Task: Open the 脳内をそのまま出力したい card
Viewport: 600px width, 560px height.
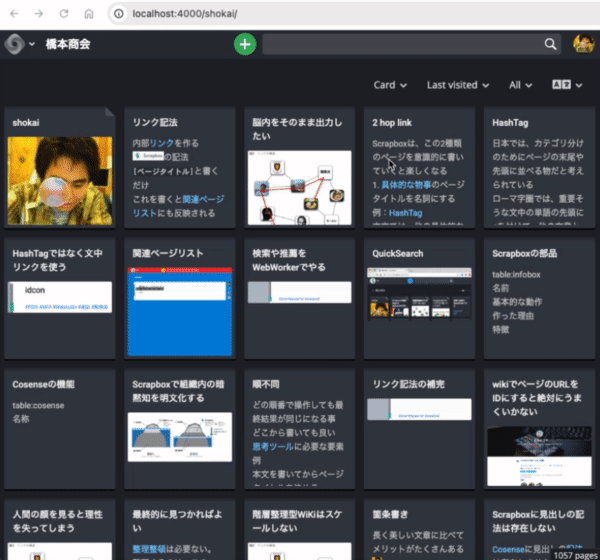Action: (x=300, y=168)
